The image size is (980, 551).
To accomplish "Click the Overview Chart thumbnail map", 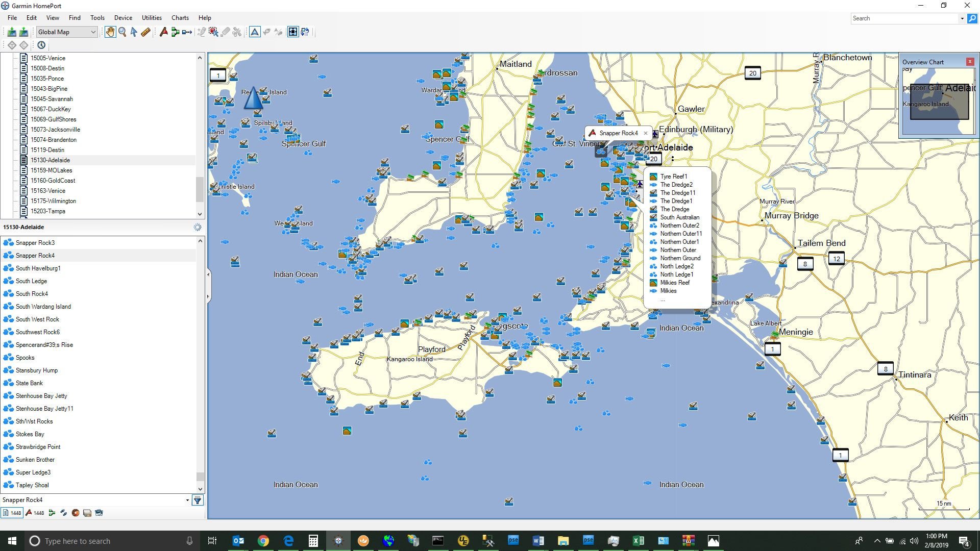I will (938, 102).
